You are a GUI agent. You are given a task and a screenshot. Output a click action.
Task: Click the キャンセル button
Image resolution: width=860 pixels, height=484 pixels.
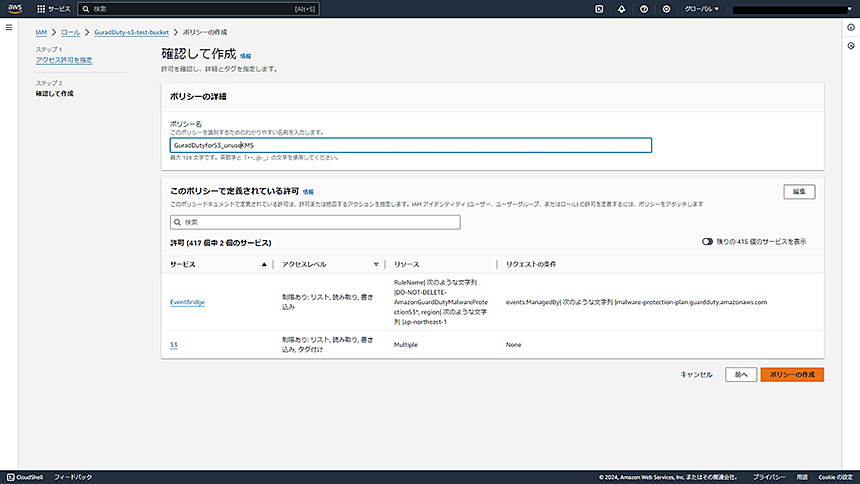point(696,375)
